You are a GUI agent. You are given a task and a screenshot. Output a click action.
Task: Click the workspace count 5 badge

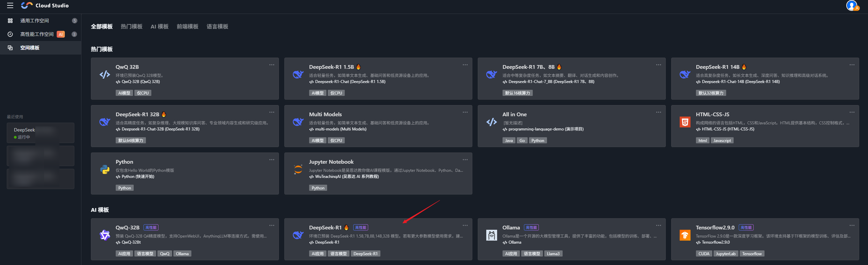click(x=75, y=21)
